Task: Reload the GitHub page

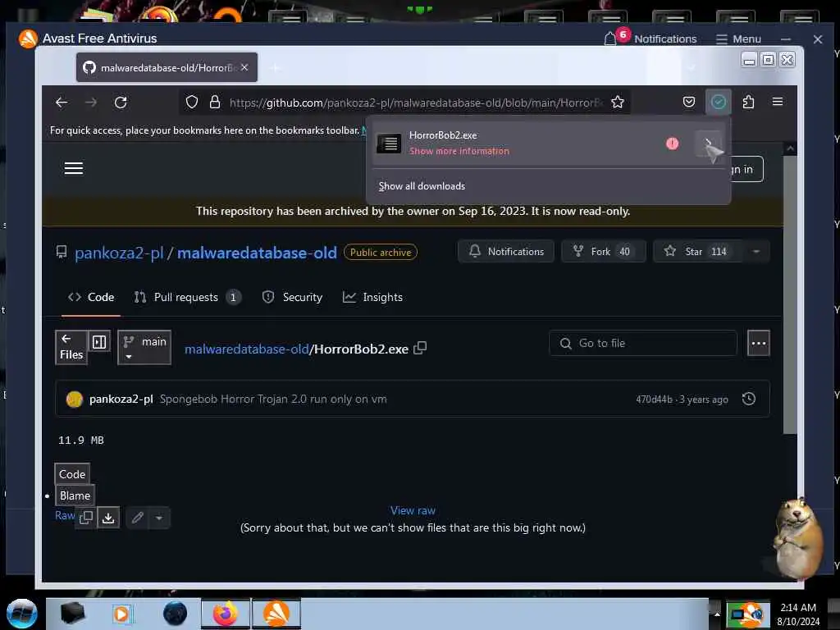Action: click(x=121, y=103)
